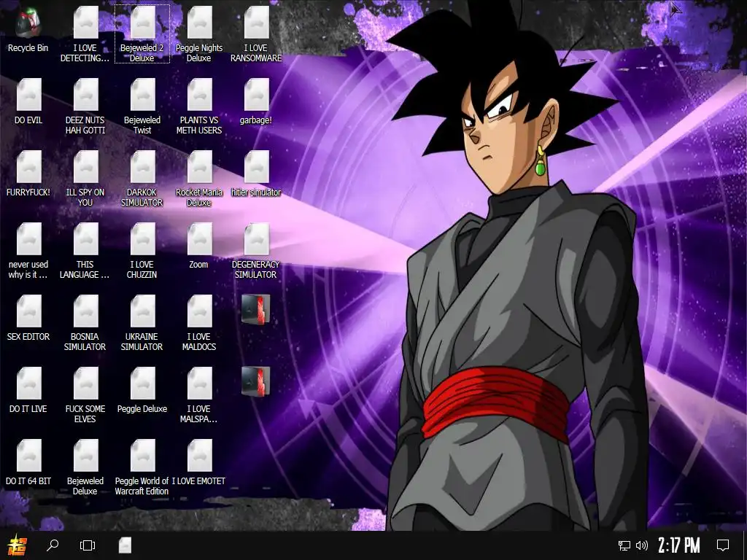The image size is (747, 560).
Task: Click the Peggle Deluxe shortcut
Action: (142, 390)
